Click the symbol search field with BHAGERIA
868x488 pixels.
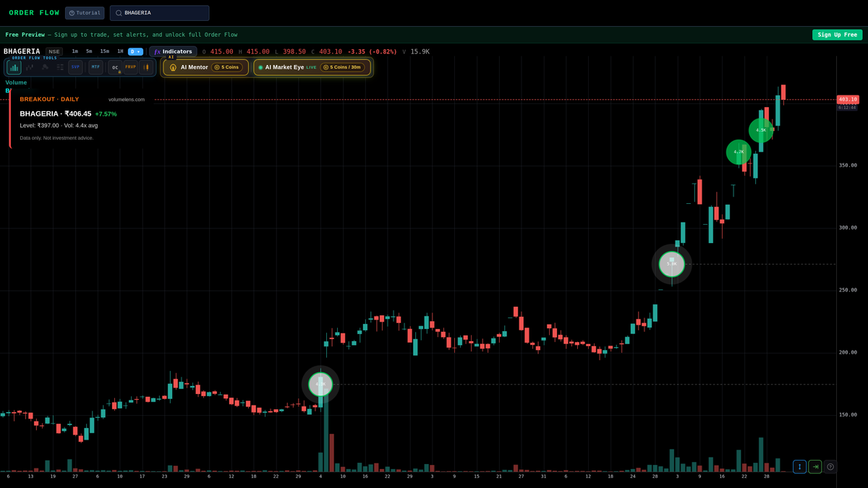(159, 13)
